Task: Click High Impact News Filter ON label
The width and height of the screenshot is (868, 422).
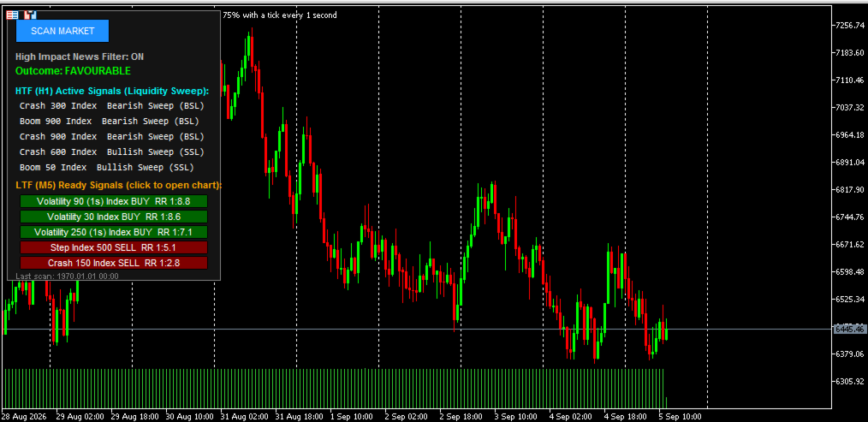Action: (x=80, y=56)
